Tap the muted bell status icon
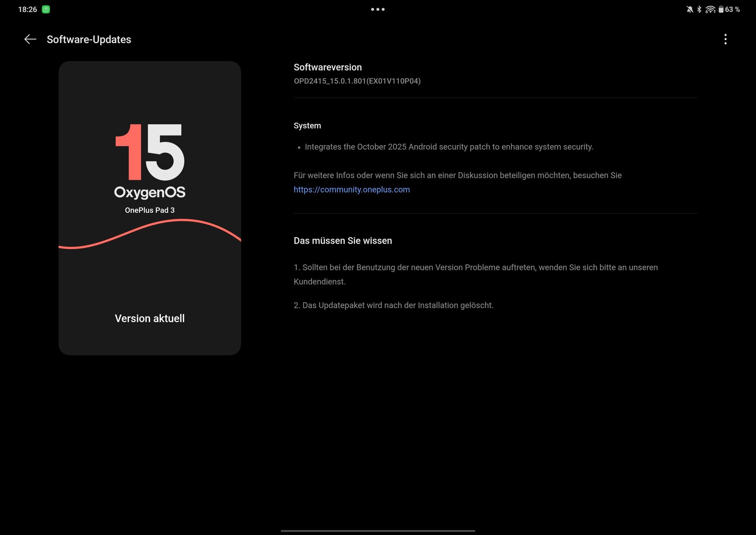756x535 pixels. click(690, 9)
